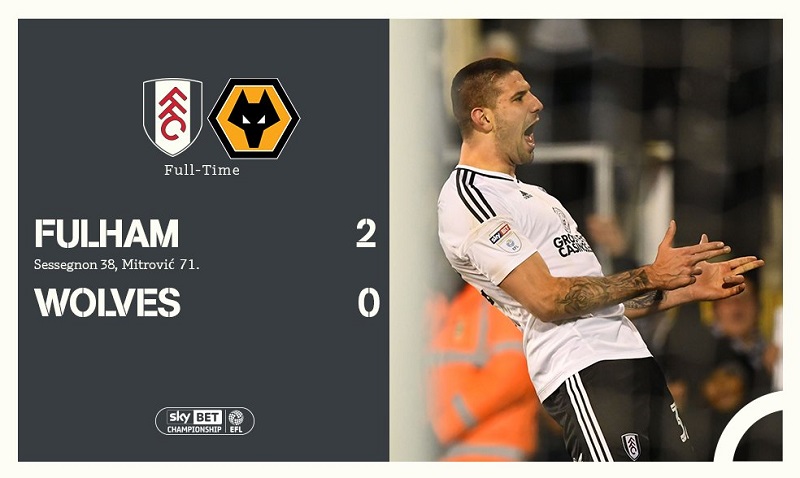
Task: Click the Grosvenor Casinos shirt sponsor
Action: tap(571, 245)
